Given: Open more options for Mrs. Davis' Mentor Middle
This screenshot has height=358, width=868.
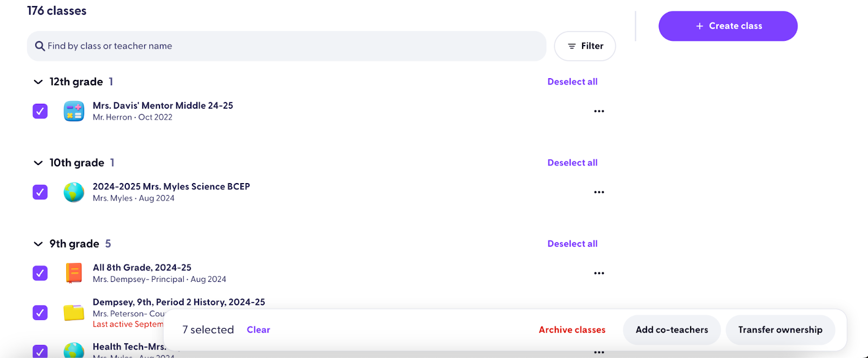Looking at the screenshot, I should click(x=599, y=111).
